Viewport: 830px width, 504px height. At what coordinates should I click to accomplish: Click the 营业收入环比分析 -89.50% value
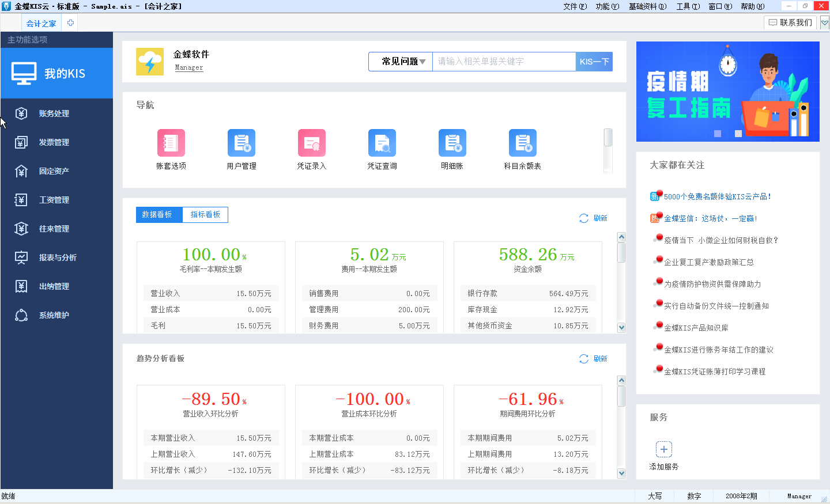214,399
